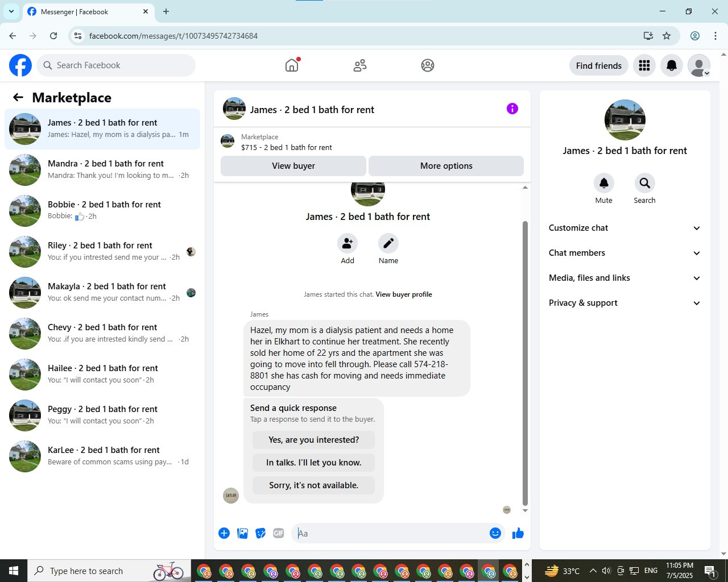The width and height of the screenshot is (728, 582).
Task: Open more actions plus icon in composer
Action: pos(224,533)
